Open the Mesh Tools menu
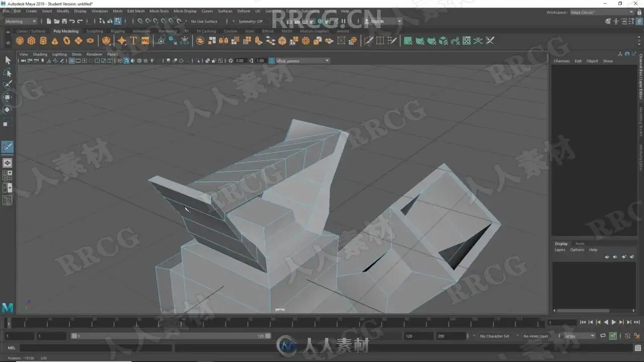Image resolution: width=644 pixels, height=362 pixels. (x=159, y=11)
